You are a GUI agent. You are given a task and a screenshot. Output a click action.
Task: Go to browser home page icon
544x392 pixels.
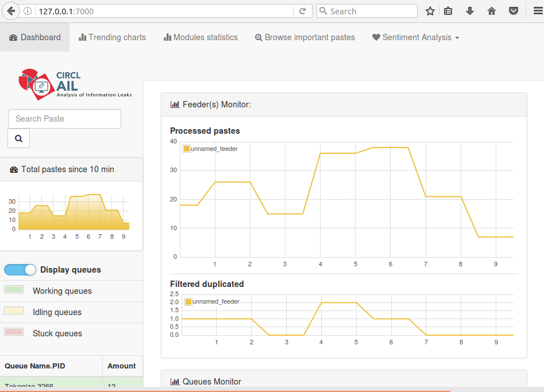492,11
